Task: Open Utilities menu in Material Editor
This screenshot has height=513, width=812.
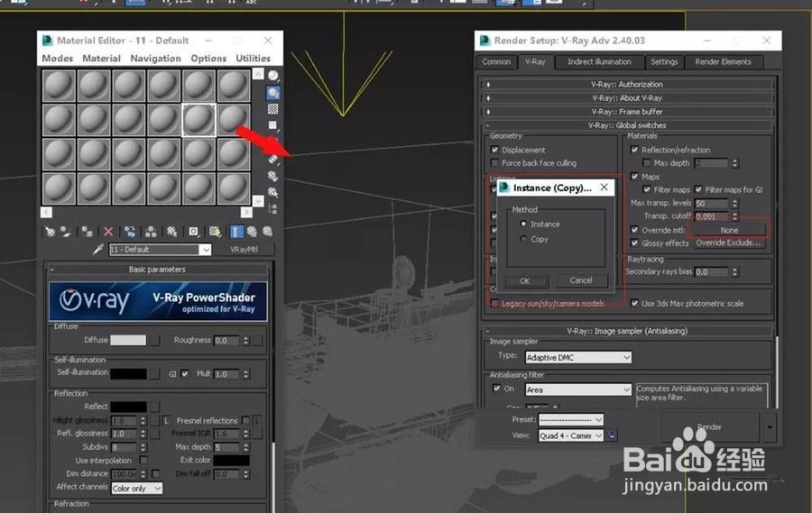Action: [x=254, y=59]
